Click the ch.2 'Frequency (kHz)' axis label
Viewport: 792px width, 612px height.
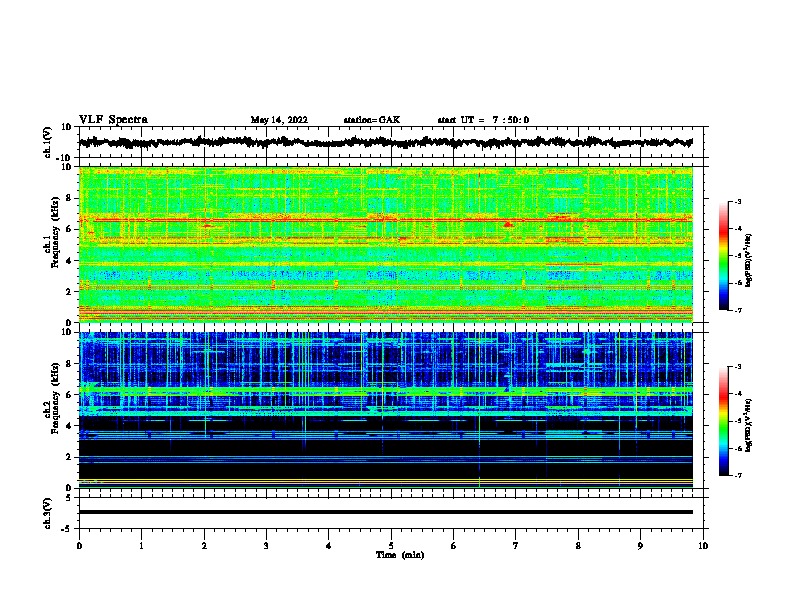tap(55, 398)
